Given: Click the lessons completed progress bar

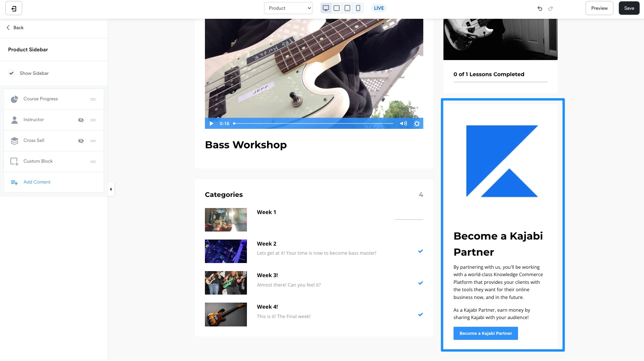Looking at the screenshot, I should [x=500, y=82].
